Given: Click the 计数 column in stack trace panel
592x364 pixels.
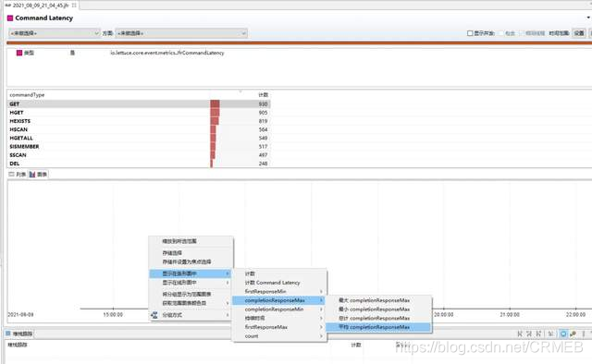Looking at the screenshot, I should (356, 346).
